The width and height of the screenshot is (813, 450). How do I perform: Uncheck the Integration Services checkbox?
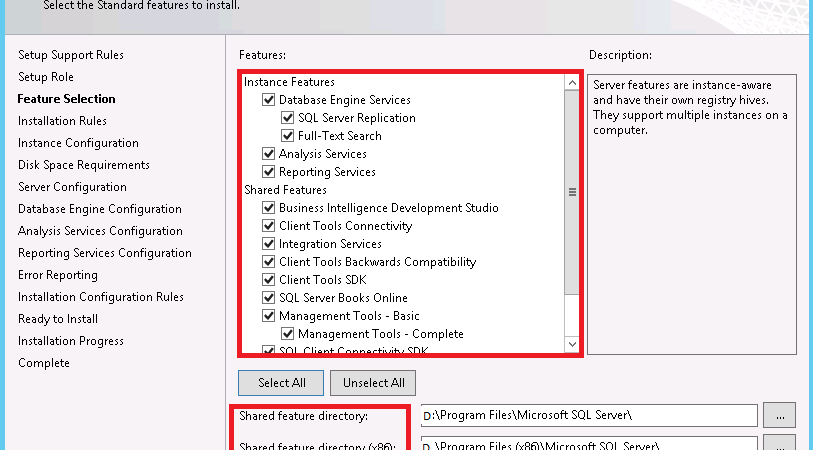(268, 244)
